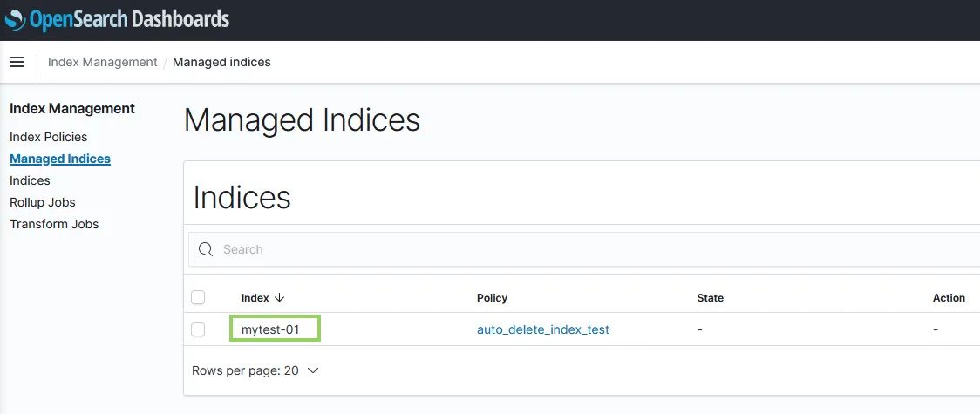The height and width of the screenshot is (414, 980).
Task: Open Index Policies in sidebar
Action: pos(48,137)
